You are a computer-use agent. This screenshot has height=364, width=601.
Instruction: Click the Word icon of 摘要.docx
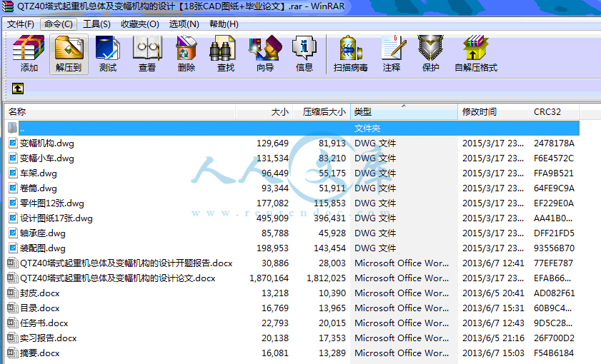pos(13,353)
